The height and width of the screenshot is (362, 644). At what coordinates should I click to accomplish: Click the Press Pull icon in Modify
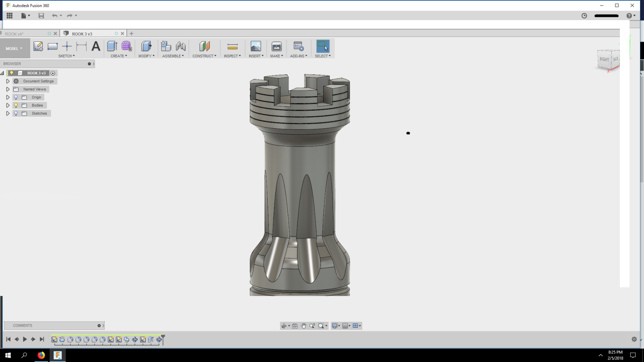146,46
